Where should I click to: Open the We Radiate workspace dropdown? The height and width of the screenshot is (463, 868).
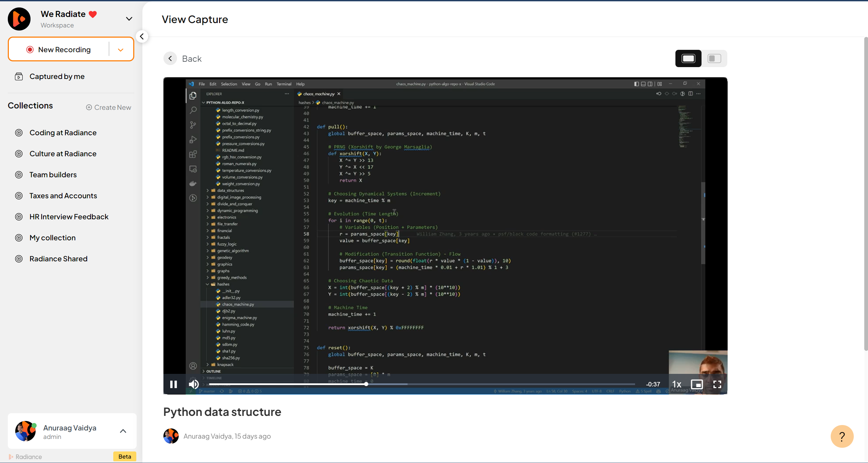point(129,19)
